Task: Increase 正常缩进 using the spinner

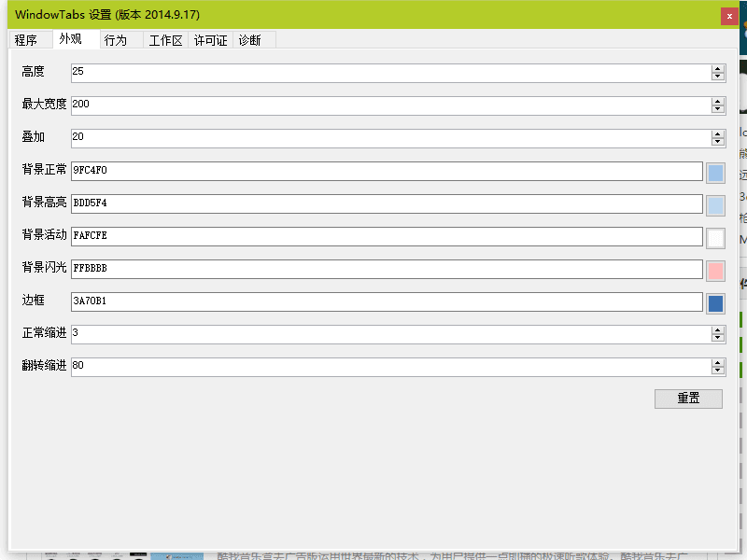Action: tap(717, 329)
